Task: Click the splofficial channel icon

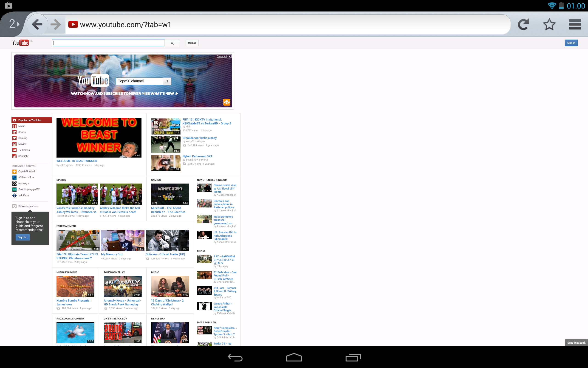Action: point(14,195)
